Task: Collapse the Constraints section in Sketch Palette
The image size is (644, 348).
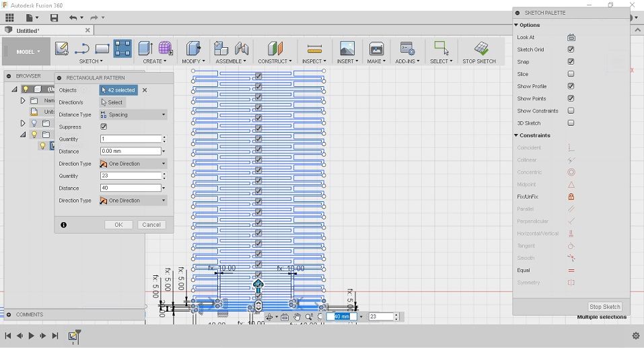Action: click(x=516, y=135)
